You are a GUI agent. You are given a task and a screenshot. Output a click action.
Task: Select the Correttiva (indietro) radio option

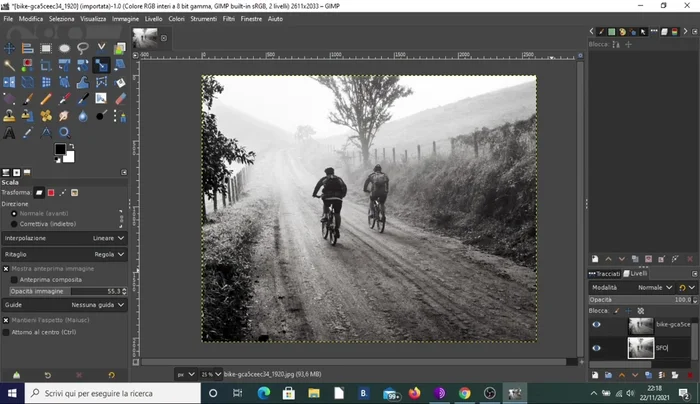14,224
